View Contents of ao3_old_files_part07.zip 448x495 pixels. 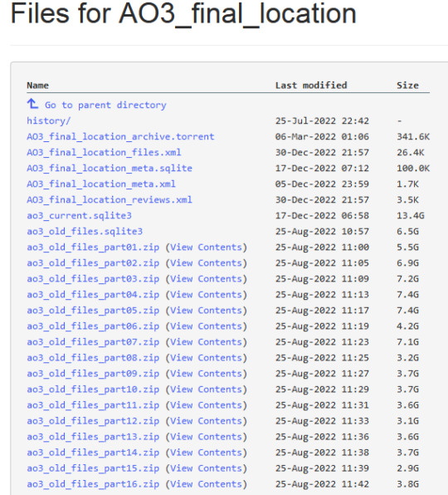(x=207, y=342)
